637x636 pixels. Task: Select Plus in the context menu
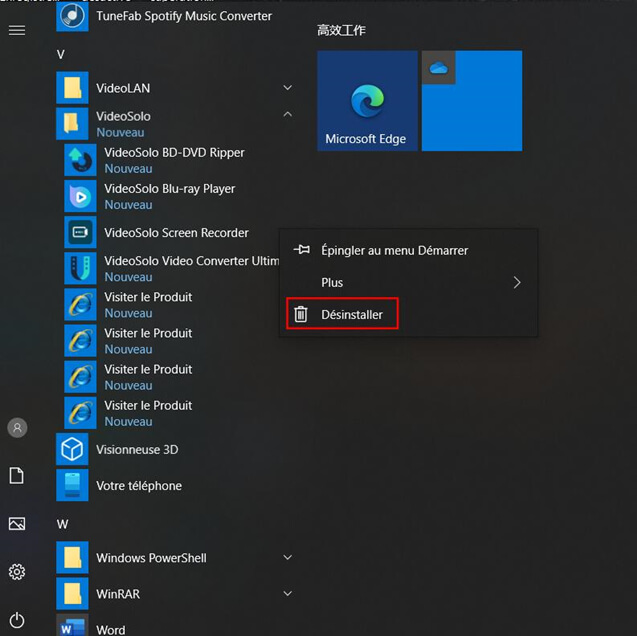408,283
